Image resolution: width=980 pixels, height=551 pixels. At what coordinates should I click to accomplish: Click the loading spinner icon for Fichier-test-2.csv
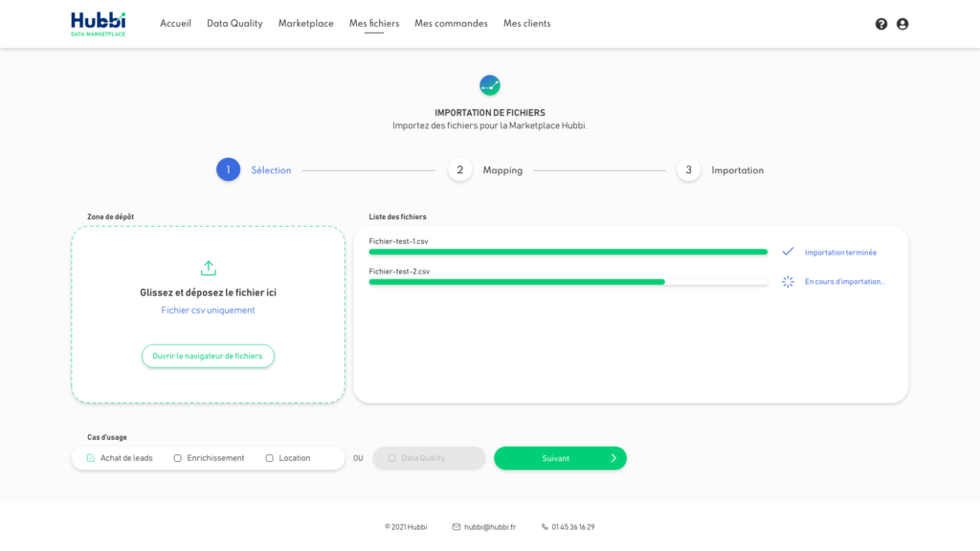point(788,281)
